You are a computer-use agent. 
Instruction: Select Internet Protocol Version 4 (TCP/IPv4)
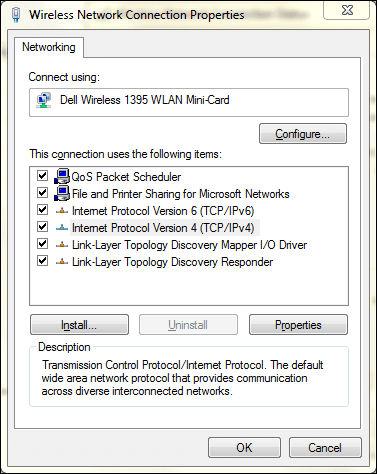pos(163,228)
